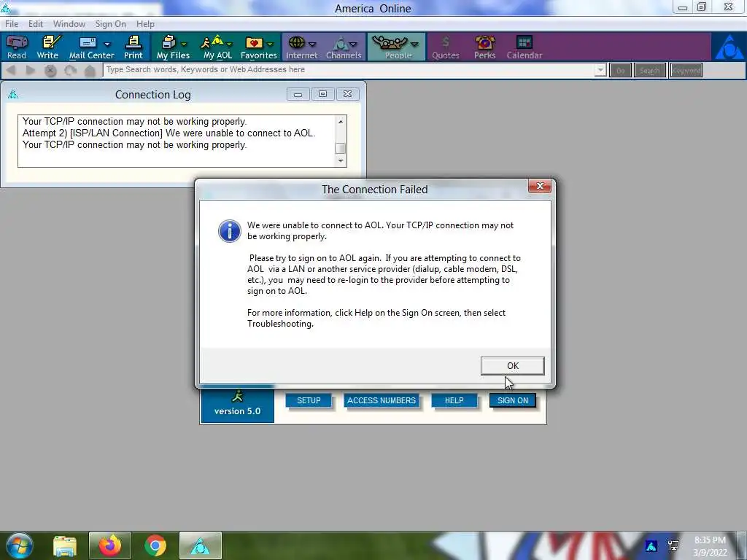Click the AOL system tray icon
The image size is (747, 560).
pyautogui.click(x=651, y=545)
